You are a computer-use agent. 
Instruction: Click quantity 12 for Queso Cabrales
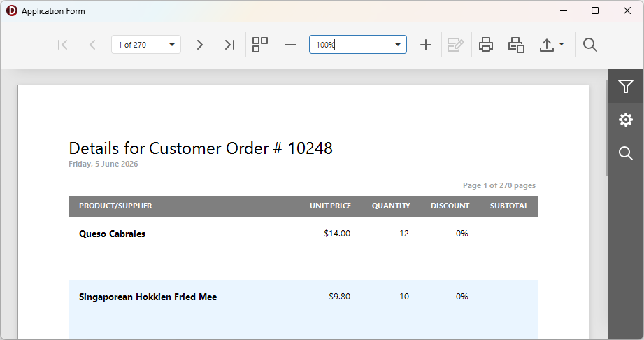click(x=404, y=234)
